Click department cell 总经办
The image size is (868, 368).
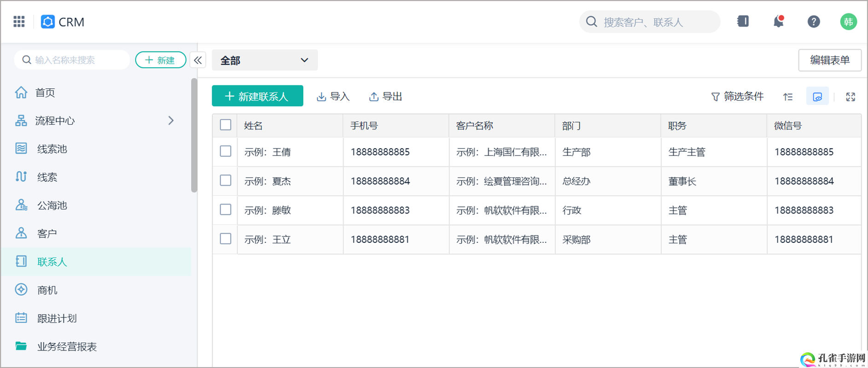(608, 181)
